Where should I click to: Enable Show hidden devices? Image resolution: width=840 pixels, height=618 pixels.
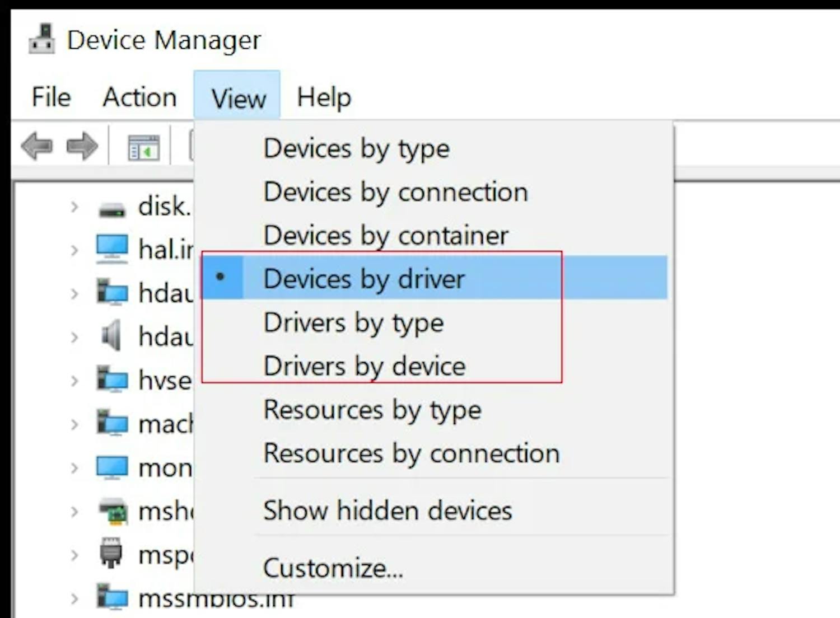pos(388,510)
